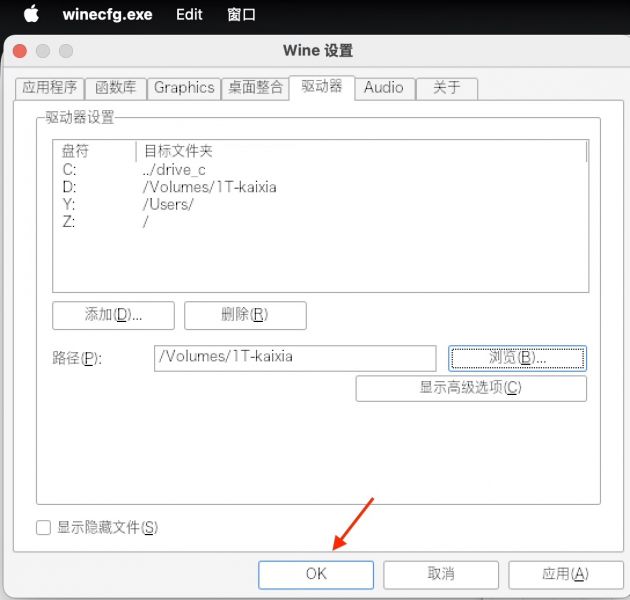Click the /Users/ target folder entry

point(168,205)
